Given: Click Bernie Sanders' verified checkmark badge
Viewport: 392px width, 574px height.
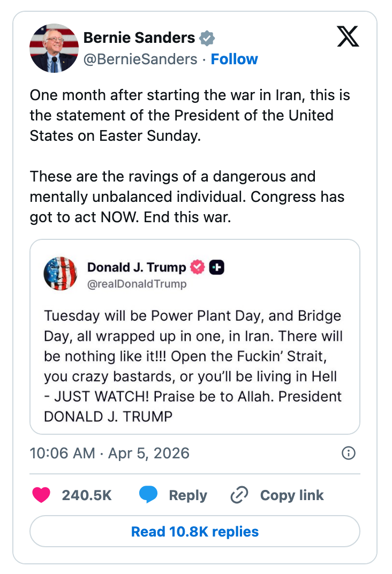Looking at the screenshot, I should pos(207,37).
